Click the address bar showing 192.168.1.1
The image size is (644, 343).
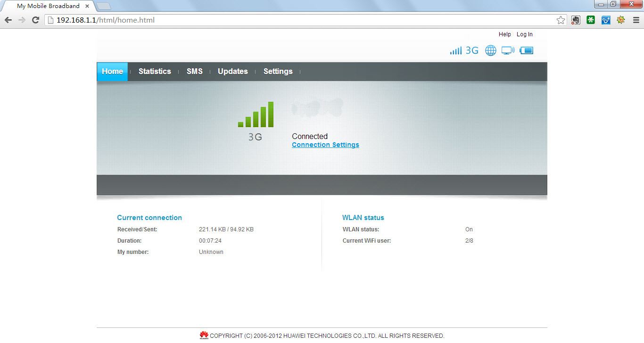(x=302, y=20)
